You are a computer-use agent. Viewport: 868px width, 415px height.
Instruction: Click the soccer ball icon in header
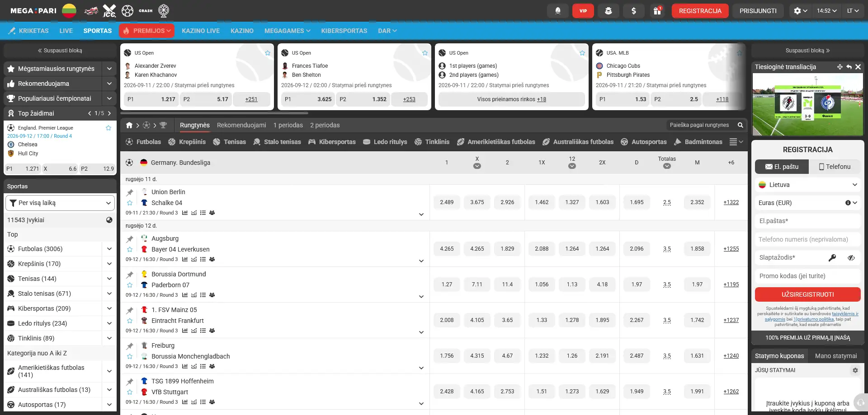[127, 11]
